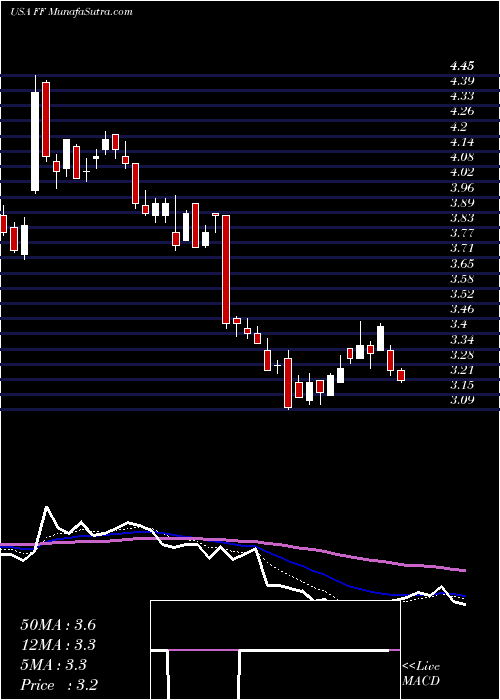Click the 'Price : 3.2' value text
The height and width of the screenshot is (700, 500).
(59, 685)
